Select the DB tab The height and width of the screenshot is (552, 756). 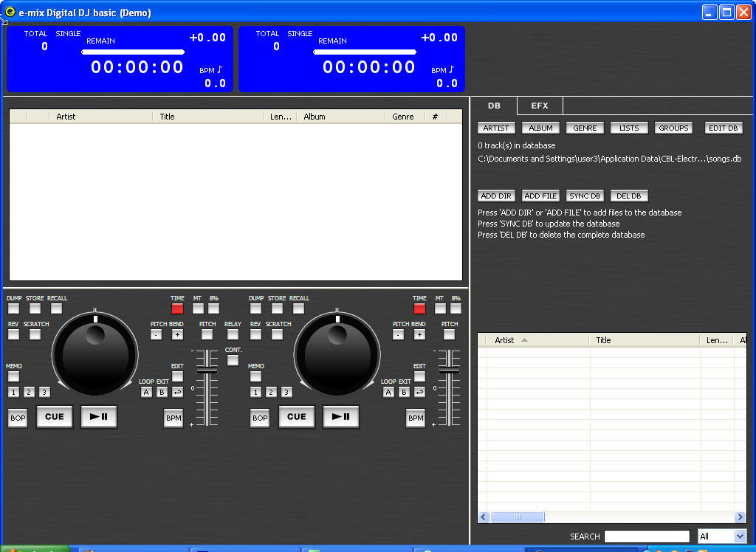click(x=493, y=106)
